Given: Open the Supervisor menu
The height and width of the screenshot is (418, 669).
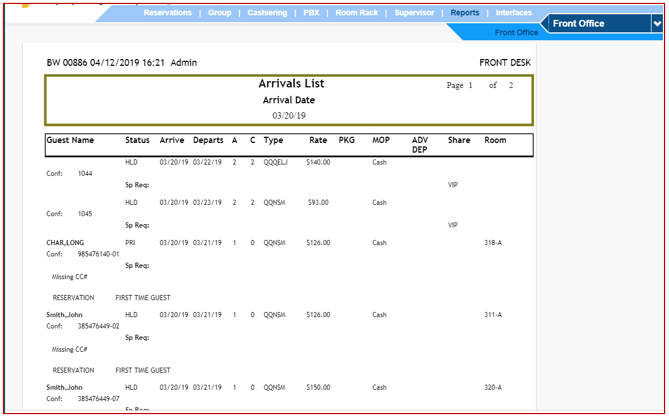Looking at the screenshot, I should point(414,13).
